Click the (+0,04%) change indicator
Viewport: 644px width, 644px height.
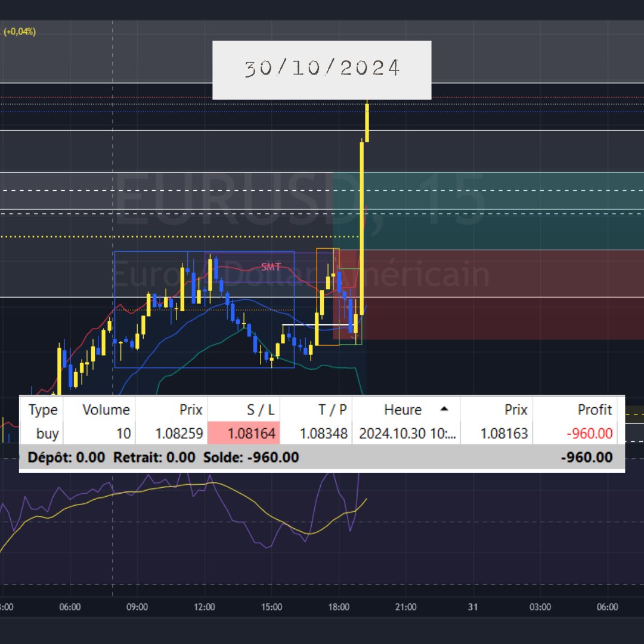[20, 32]
